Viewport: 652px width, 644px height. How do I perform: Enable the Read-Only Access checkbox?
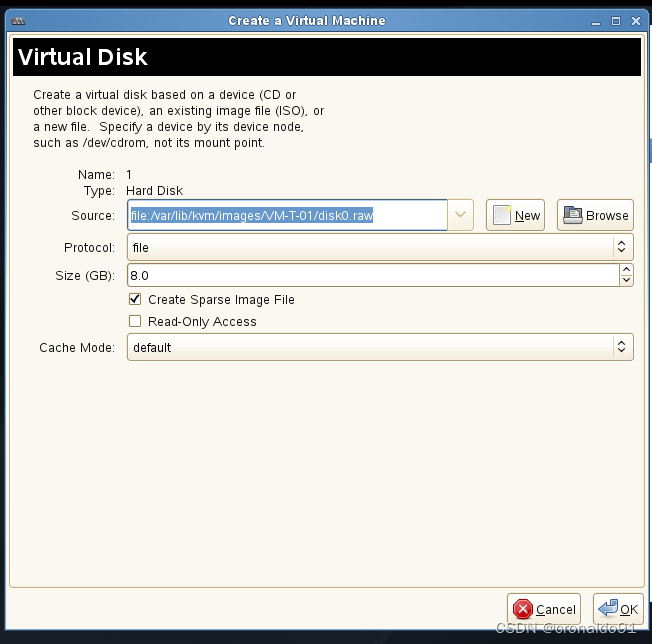[135, 321]
